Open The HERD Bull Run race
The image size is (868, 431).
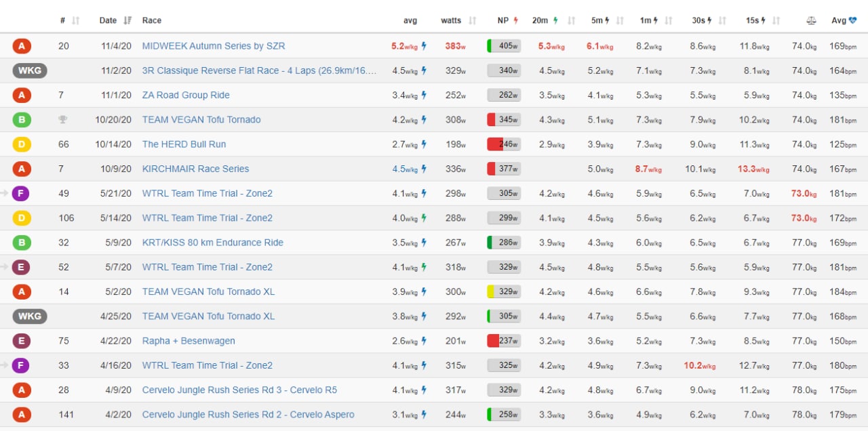[184, 144]
